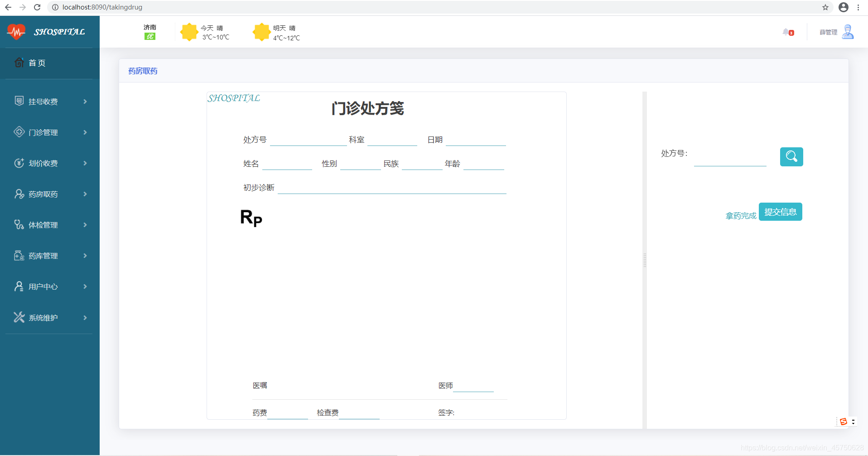Click the browser back arrow
Image resolution: width=868 pixels, height=456 pixels.
click(8, 7)
